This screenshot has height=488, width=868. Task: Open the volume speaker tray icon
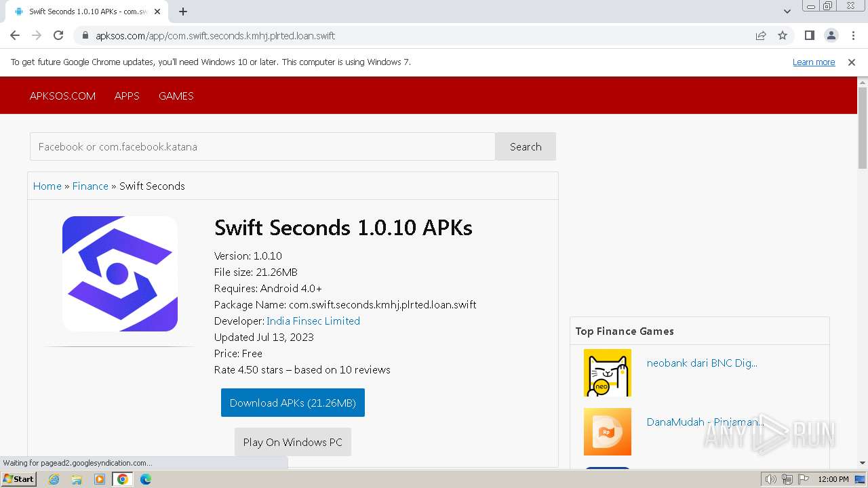pos(771,479)
